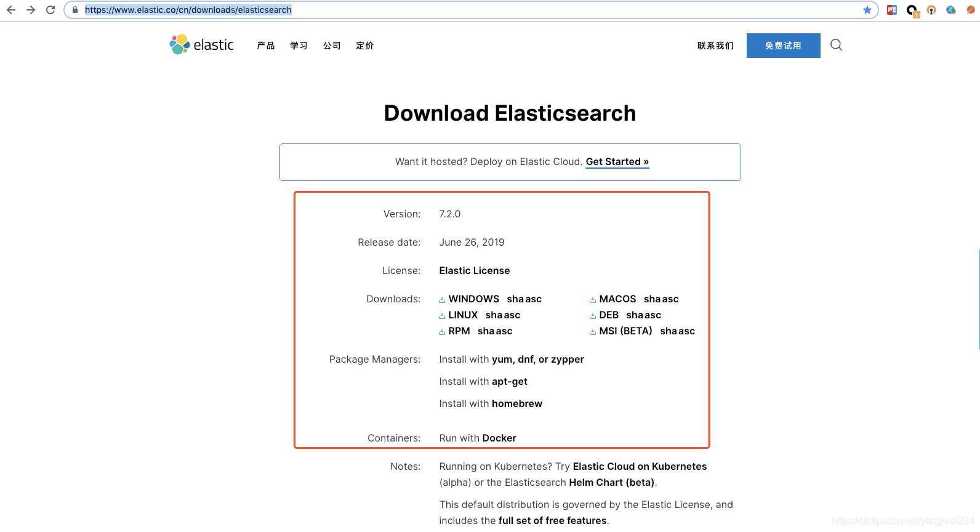Image resolution: width=980 pixels, height=532 pixels.
Task: Open the sha link for WINDOWS
Action: coord(515,299)
